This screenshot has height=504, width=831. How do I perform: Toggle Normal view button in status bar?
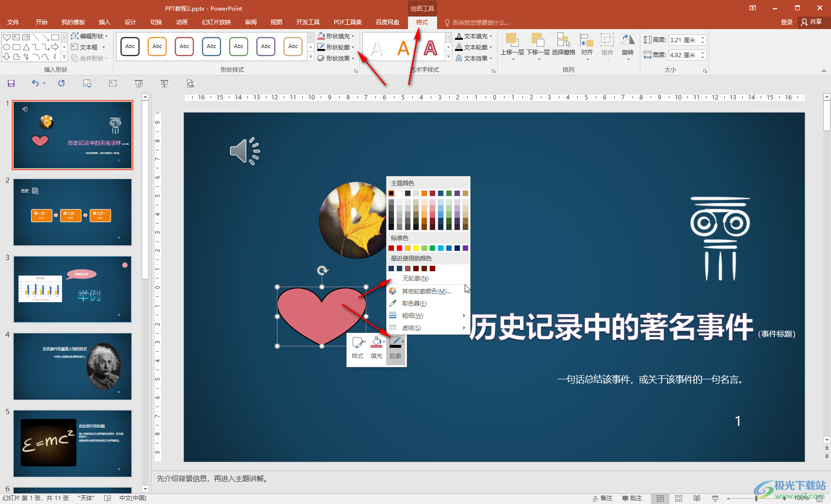pos(660,498)
